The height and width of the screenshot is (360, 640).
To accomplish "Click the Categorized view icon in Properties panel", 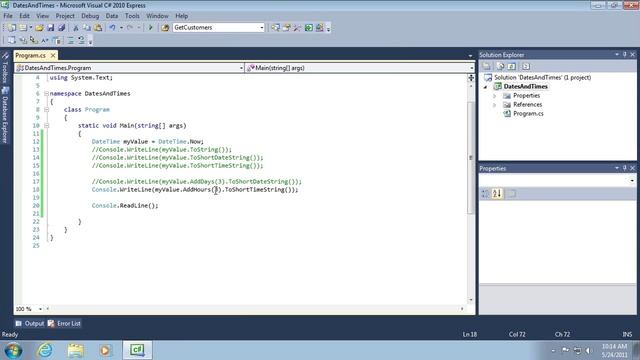I will point(485,193).
